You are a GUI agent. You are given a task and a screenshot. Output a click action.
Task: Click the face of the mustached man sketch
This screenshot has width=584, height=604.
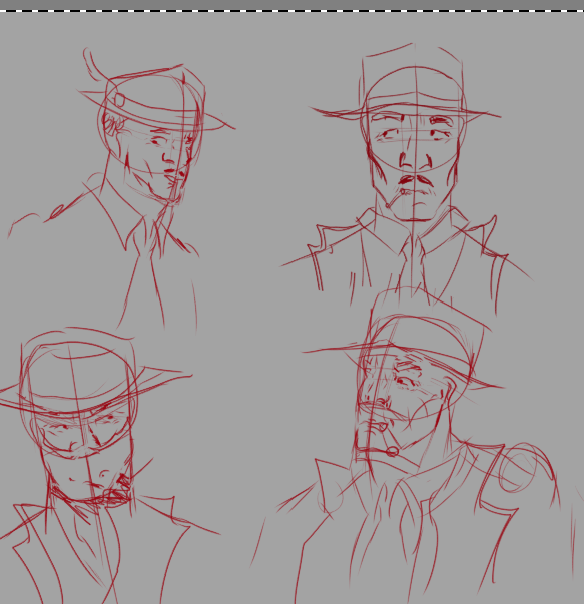tap(414, 166)
